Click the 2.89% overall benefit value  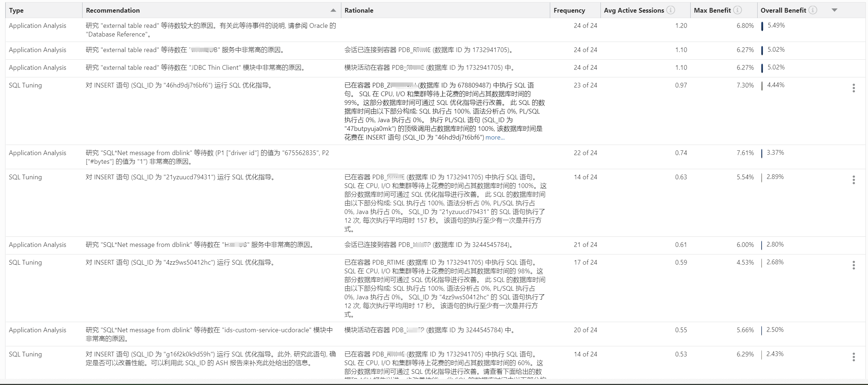click(775, 177)
